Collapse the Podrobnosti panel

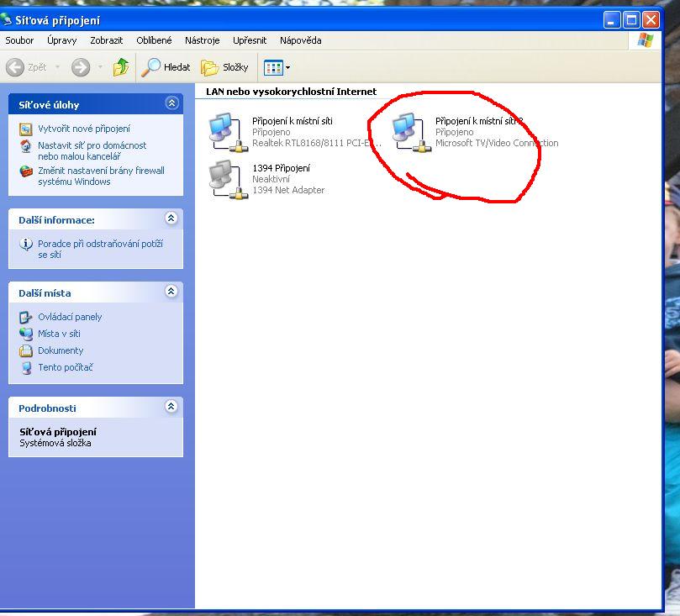[x=171, y=406]
